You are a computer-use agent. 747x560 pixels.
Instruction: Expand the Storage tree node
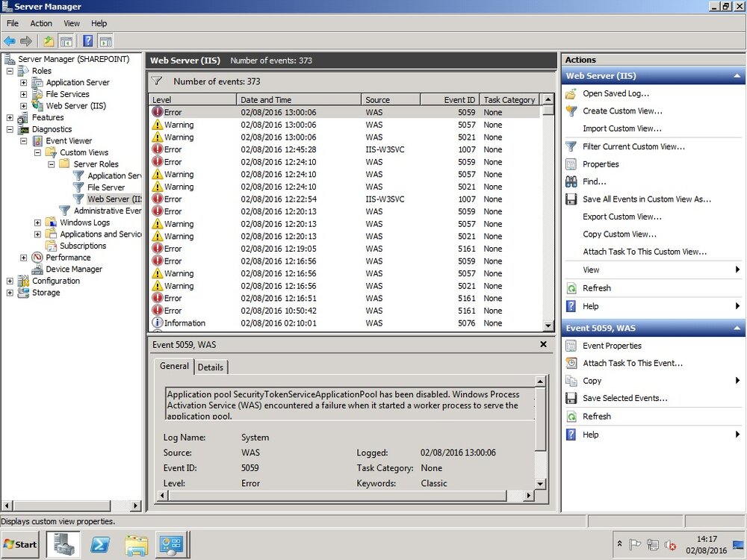tap(10, 293)
